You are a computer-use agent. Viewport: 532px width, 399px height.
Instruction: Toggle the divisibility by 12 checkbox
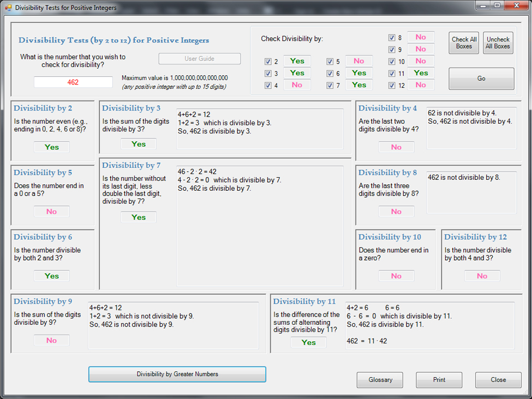click(x=392, y=86)
